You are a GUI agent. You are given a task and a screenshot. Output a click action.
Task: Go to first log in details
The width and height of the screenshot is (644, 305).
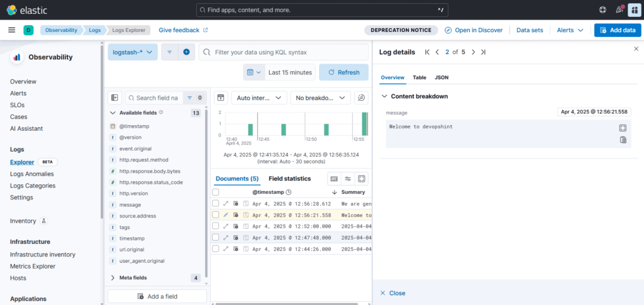(427, 52)
